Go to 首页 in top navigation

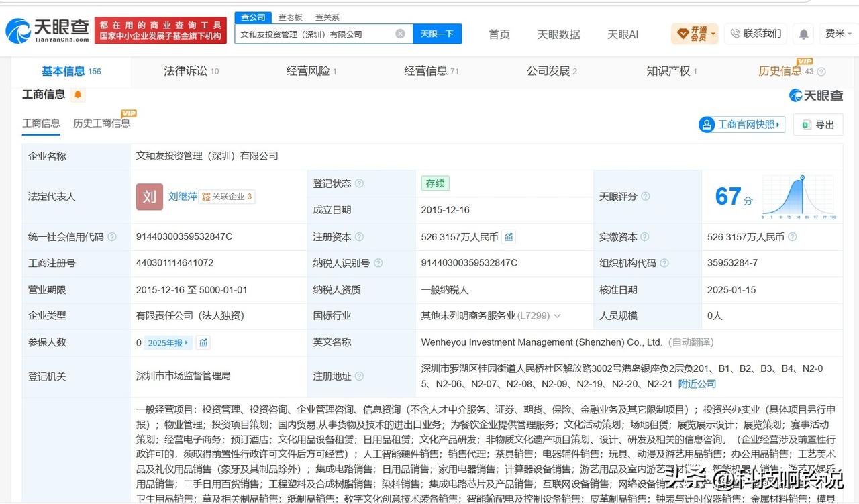(499, 34)
